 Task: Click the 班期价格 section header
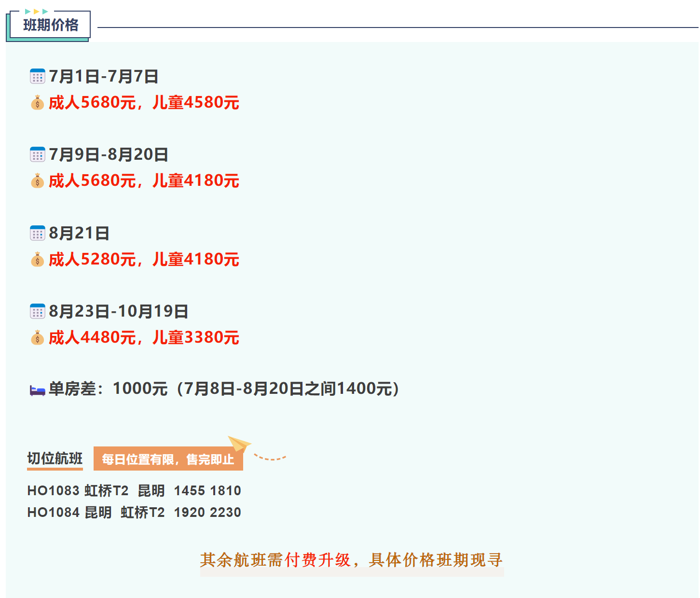click(x=51, y=25)
